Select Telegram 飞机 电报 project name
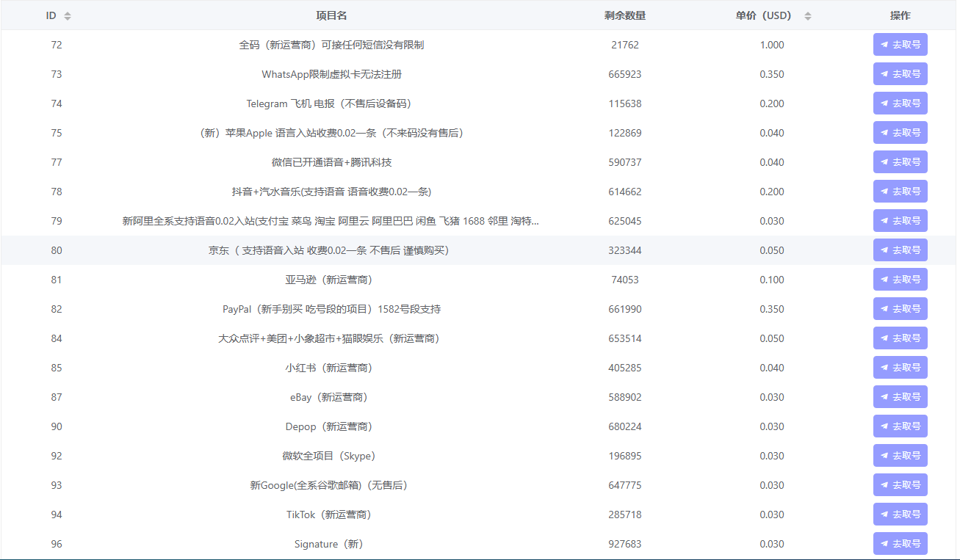Screen dimensions: 960x560 click(x=331, y=103)
